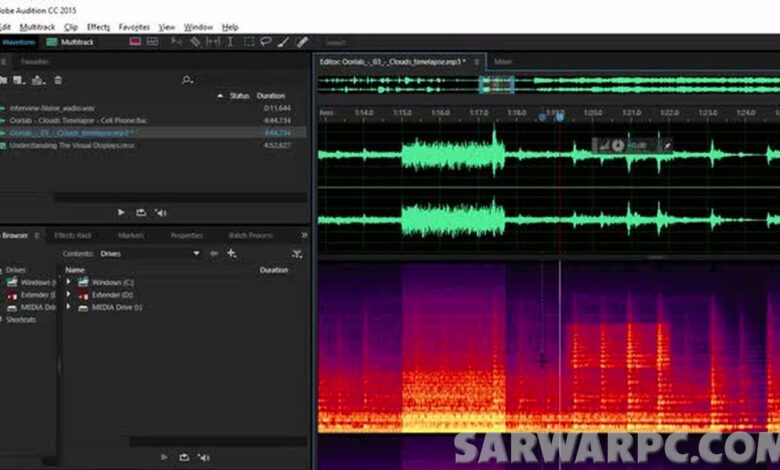Toggle auto-play in Media Browser
The height and width of the screenshot is (470, 780).
(203, 457)
